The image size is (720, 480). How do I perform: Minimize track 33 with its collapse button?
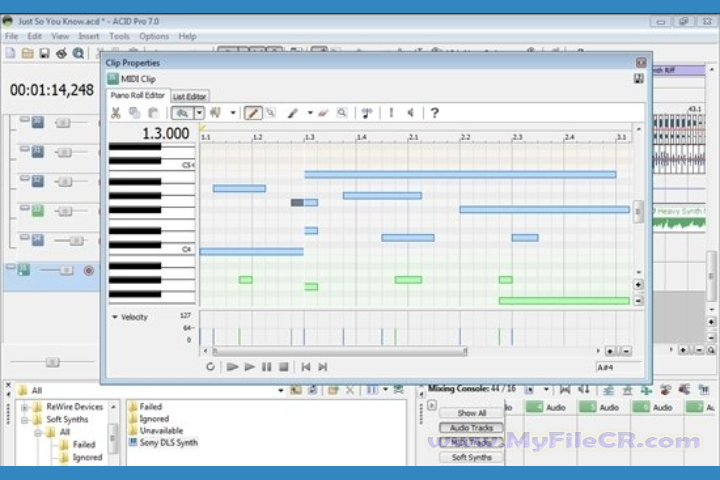(25, 208)
